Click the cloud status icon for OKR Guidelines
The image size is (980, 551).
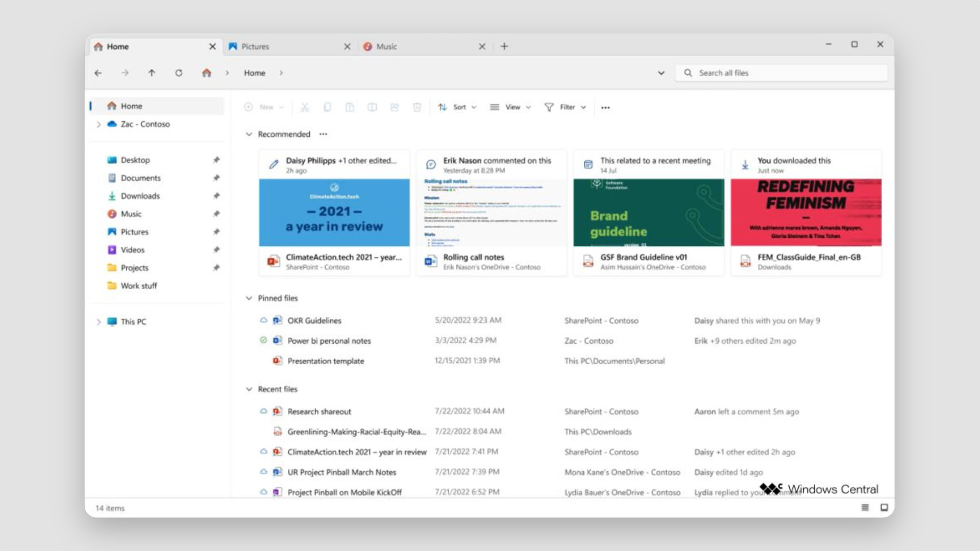tap(263, 320)
